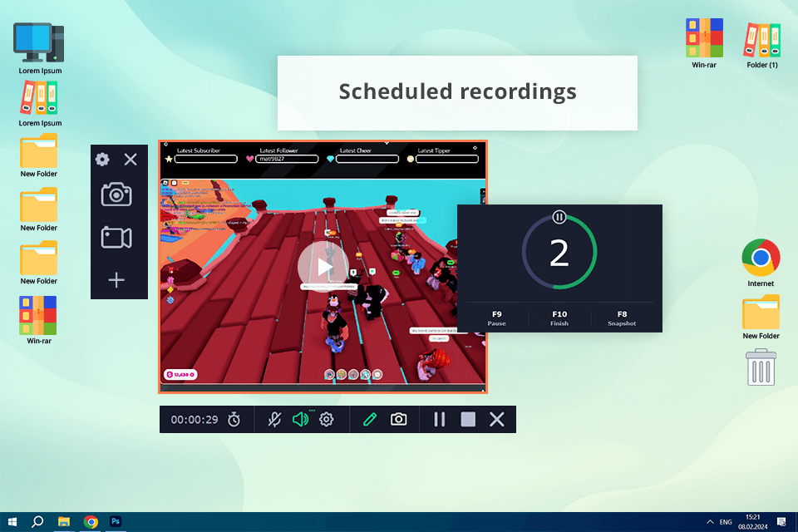Open taskbar search magnifier
Image resolution: width=798 pixels, height=532 pixels.
(37, 522)
